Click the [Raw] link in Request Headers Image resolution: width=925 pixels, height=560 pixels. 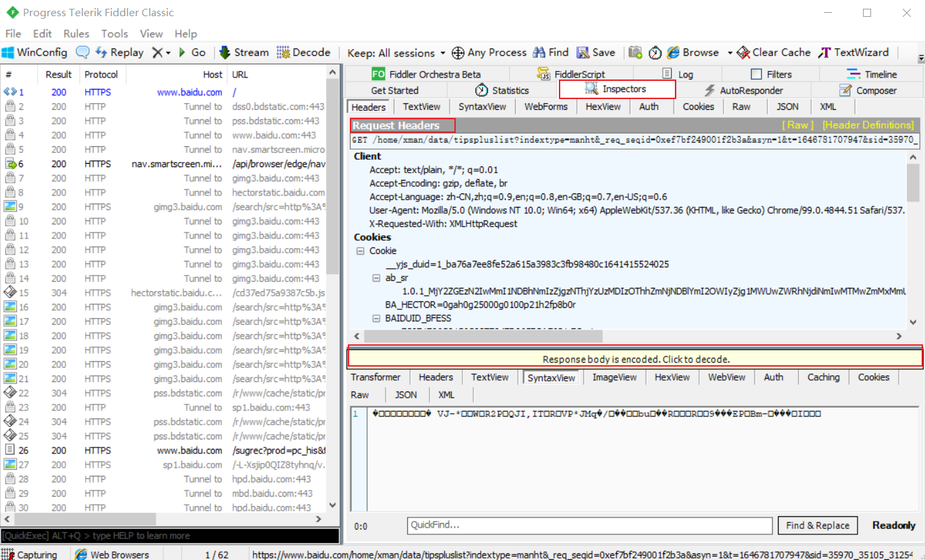tap(798, 125)
